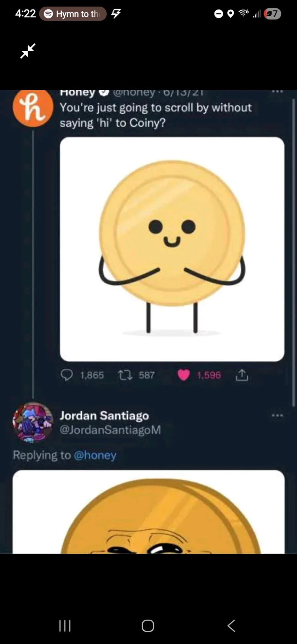The height and width of the screenshot is (644, 297).
Task: Open the Jordan Santiago display name
Action: 104,415
